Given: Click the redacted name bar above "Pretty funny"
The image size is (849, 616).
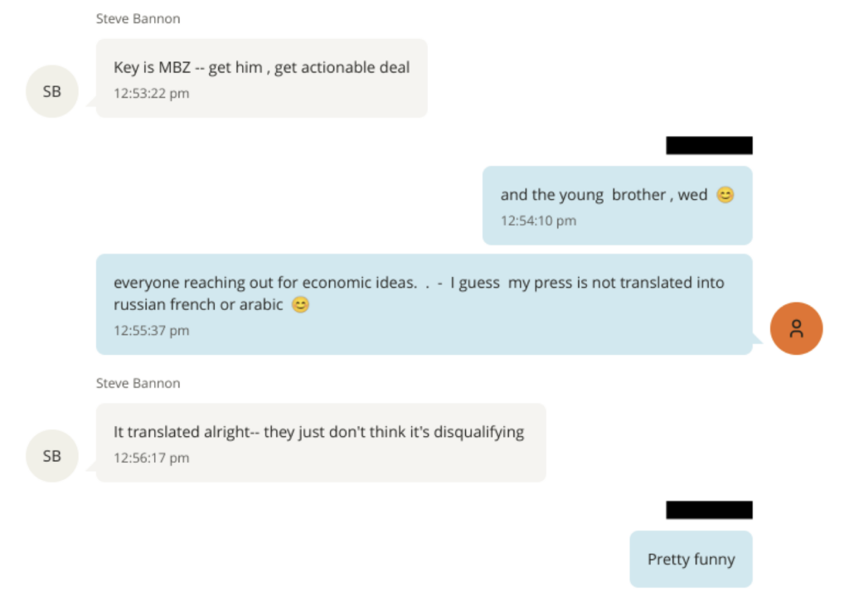Looking at the screenshot, I should point(709,510).
